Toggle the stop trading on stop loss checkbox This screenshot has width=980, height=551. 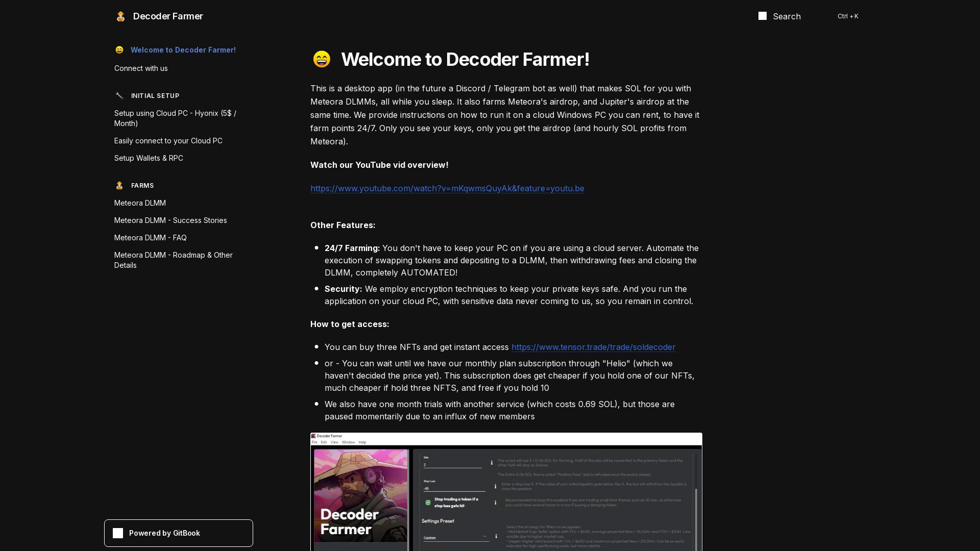(x=428, y=503)
